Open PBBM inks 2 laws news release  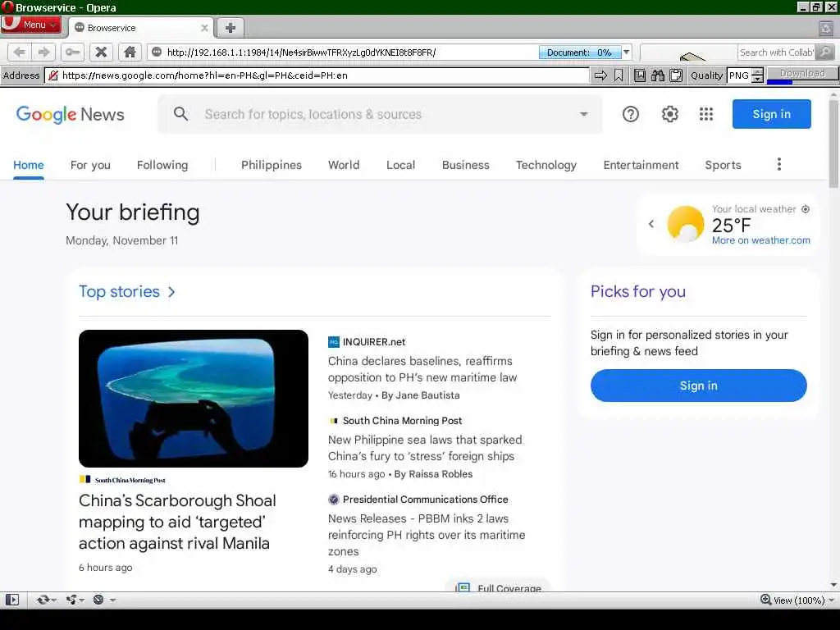427,535
